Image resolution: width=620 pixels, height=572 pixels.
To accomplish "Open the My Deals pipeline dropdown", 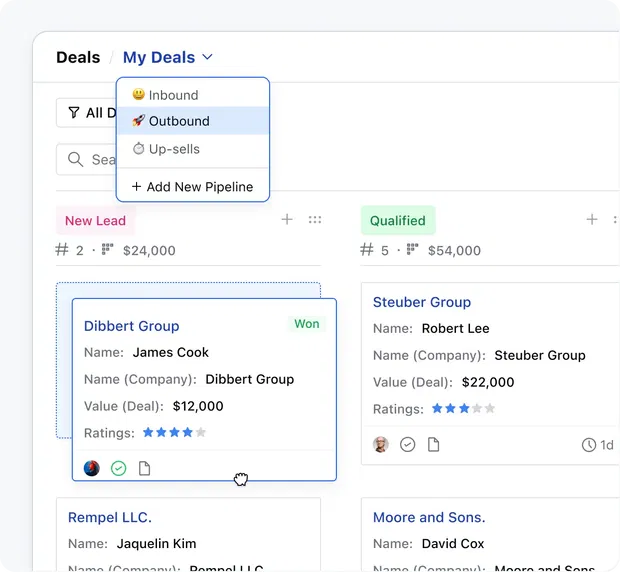I will point(168,58).
